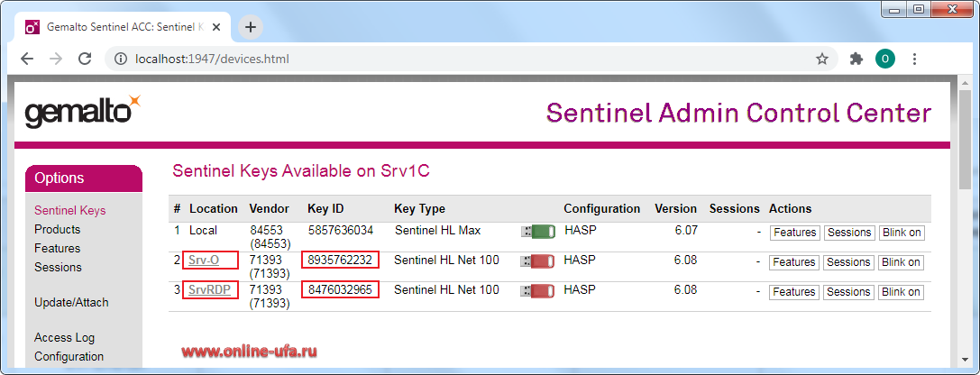Click version 6.07 value
Image resolution: width=980 pixels, height=375 pixels.
click(685, 231)
